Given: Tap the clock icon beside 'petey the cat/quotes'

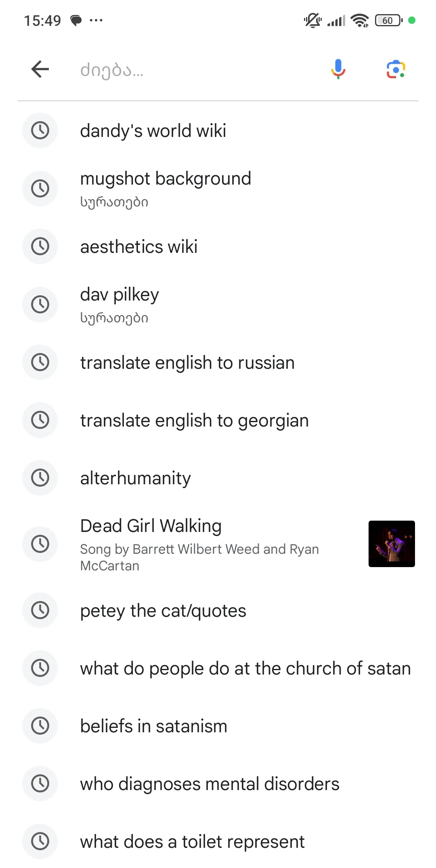Looking at the screenshot, I should point(40,610).
